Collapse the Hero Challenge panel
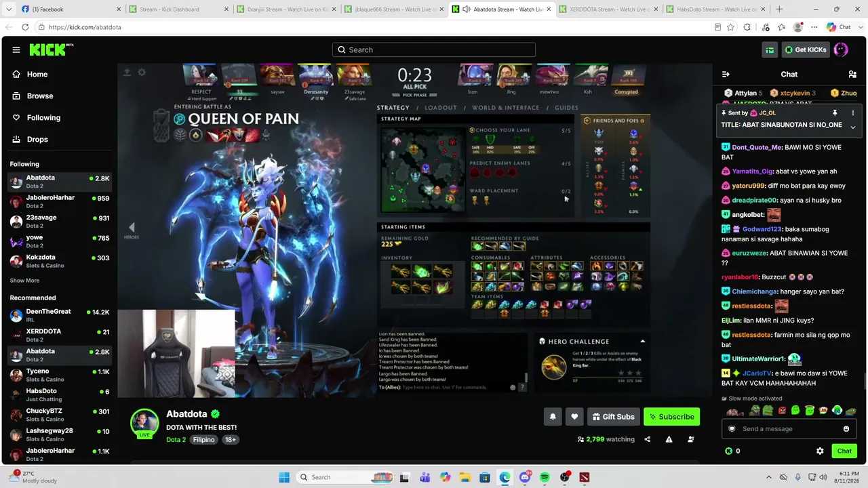This screenshot has height=488, width=868. tap(642, 341)
